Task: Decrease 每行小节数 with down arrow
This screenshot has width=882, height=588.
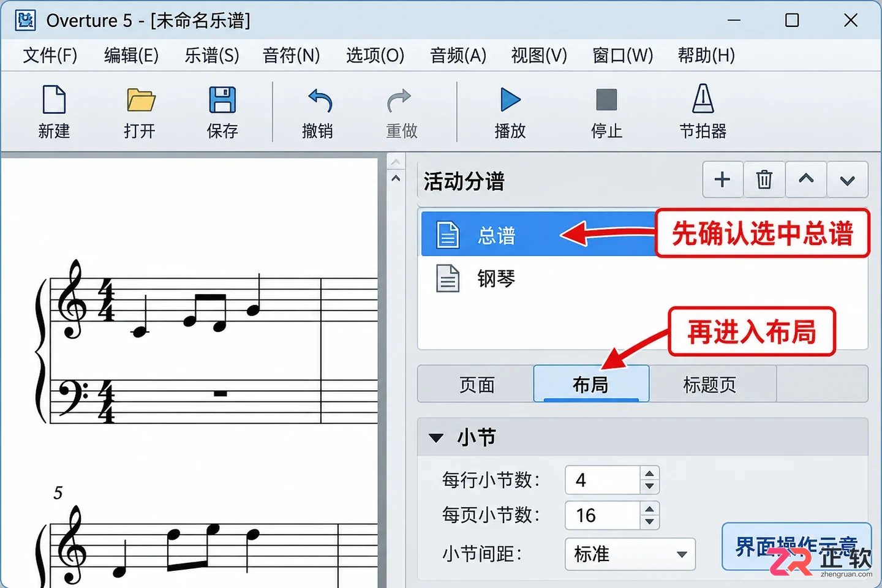Action: coord(649,487)
